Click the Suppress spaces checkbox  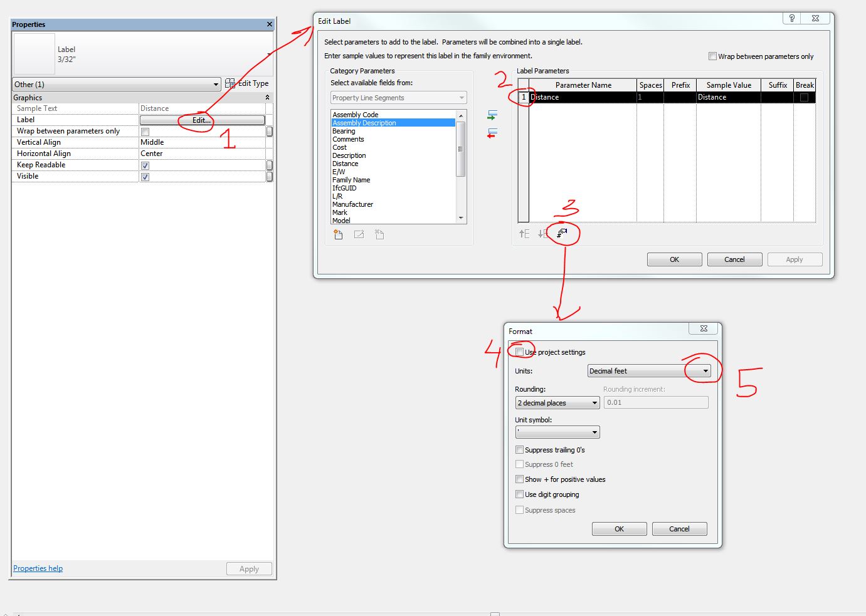[x=519, y=510]
